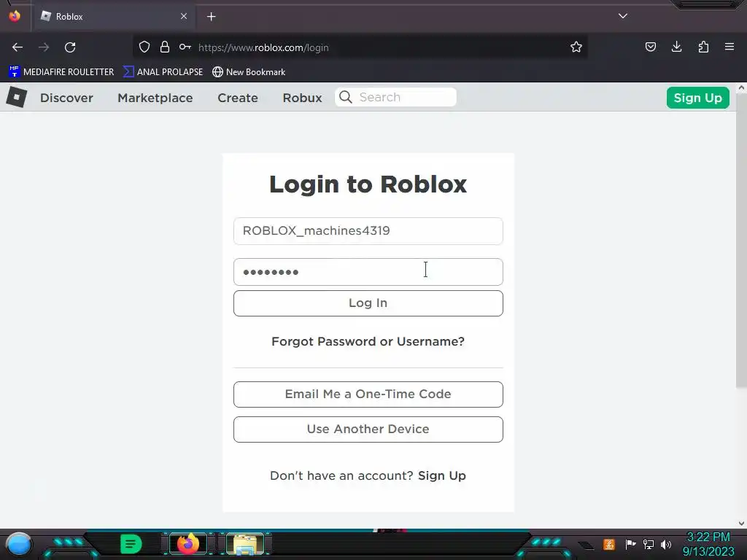
Task: Save page to Pocket icon
Action: click(x=651, y=47)
